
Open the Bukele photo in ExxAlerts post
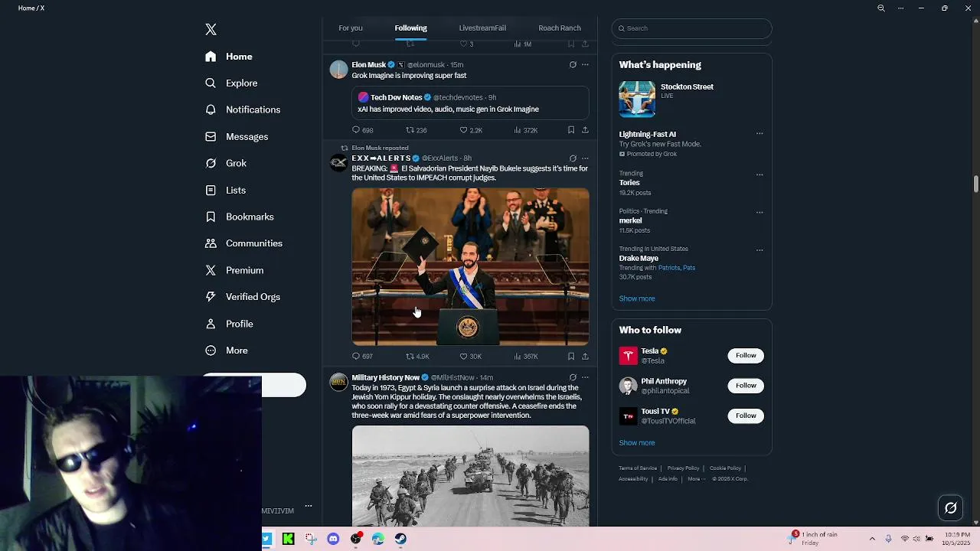click(470, 267)
